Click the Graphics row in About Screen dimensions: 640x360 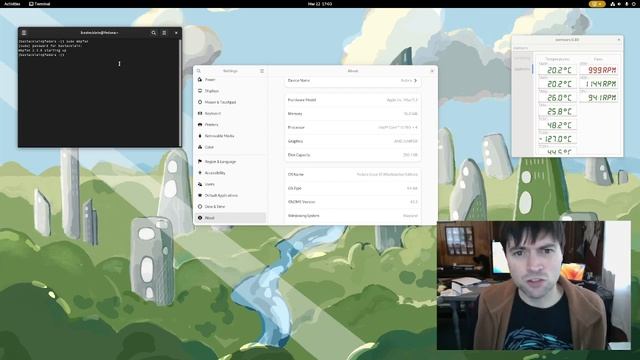tap(353, 141)
